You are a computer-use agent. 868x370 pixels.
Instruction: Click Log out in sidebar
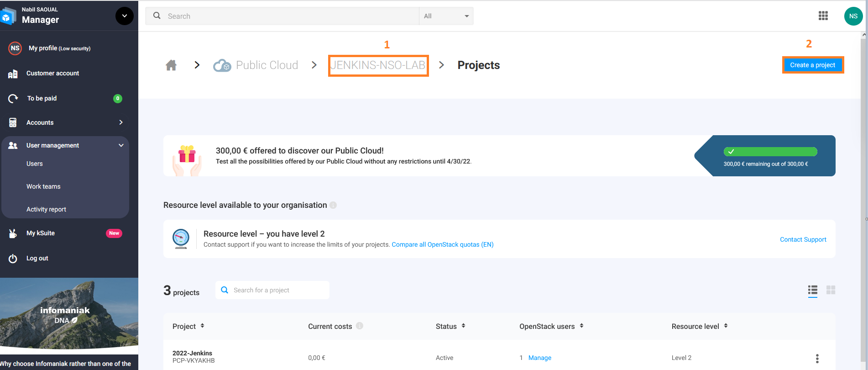point(37,258)
